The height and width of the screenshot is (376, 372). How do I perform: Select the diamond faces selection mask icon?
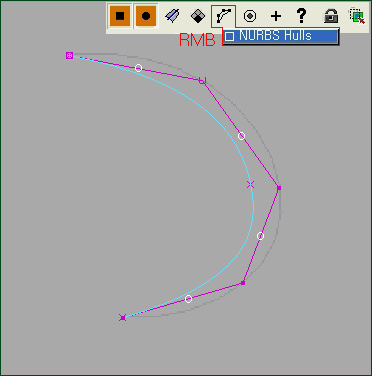click(198, 16)
